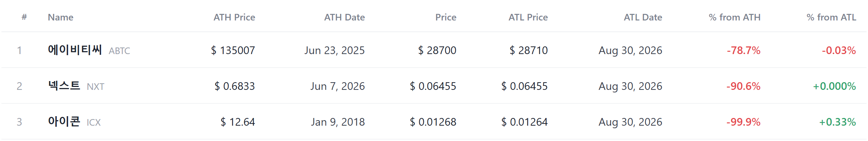Viewport: 868px width, 141px height.
Task: Click the NXT ticker symbol
Action: 96,87
